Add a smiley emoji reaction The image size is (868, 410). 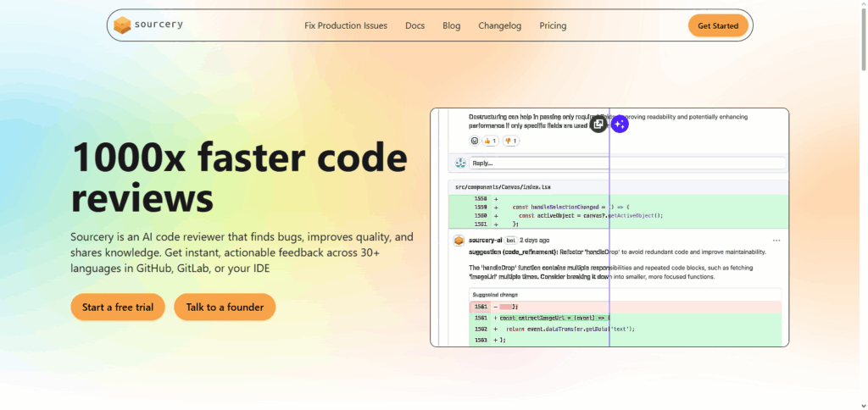tap(475, 141)
